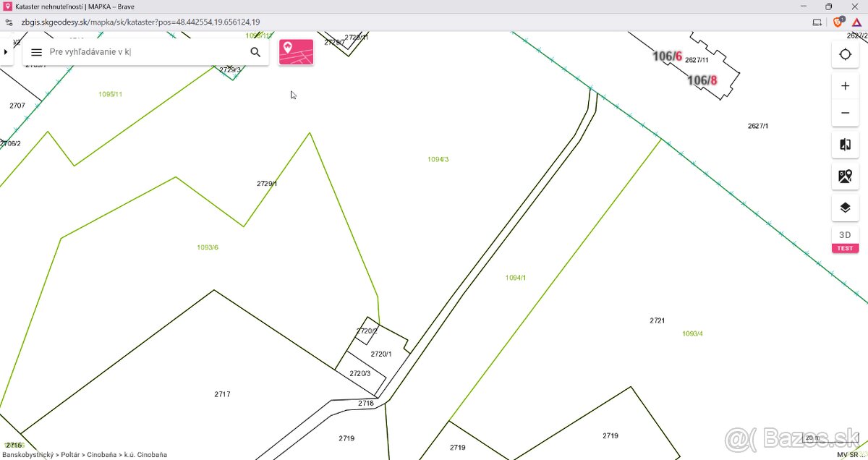
Task: Click the search magnifier icon
Action: click(x=255, y=52)
